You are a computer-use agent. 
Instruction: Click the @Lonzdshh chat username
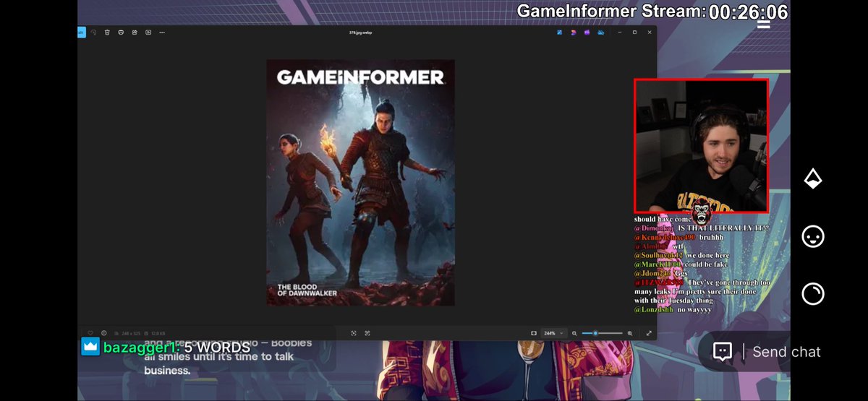pos(654,309)
